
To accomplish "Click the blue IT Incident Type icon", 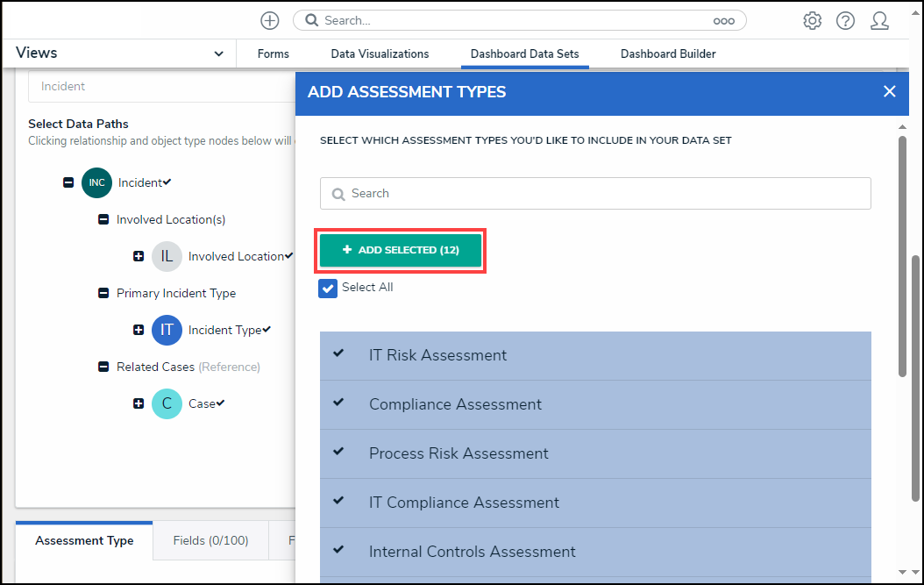I will [x=167, y=330].
